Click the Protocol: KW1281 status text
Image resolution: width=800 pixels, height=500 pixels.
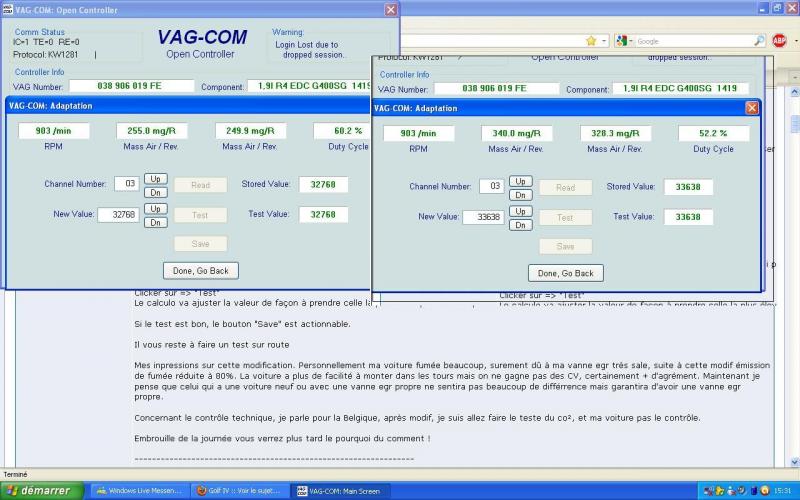(46, 55)
